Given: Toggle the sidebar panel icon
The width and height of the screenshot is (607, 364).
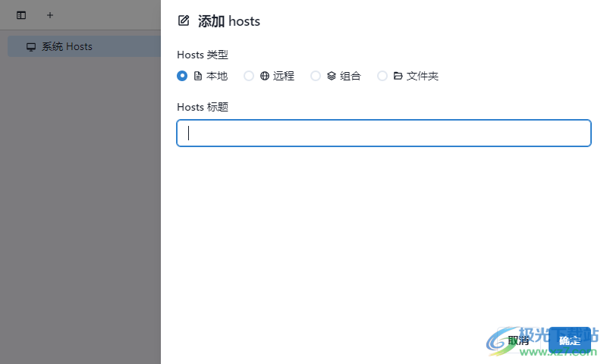Looking at the screenshot, I should point(21,15).
